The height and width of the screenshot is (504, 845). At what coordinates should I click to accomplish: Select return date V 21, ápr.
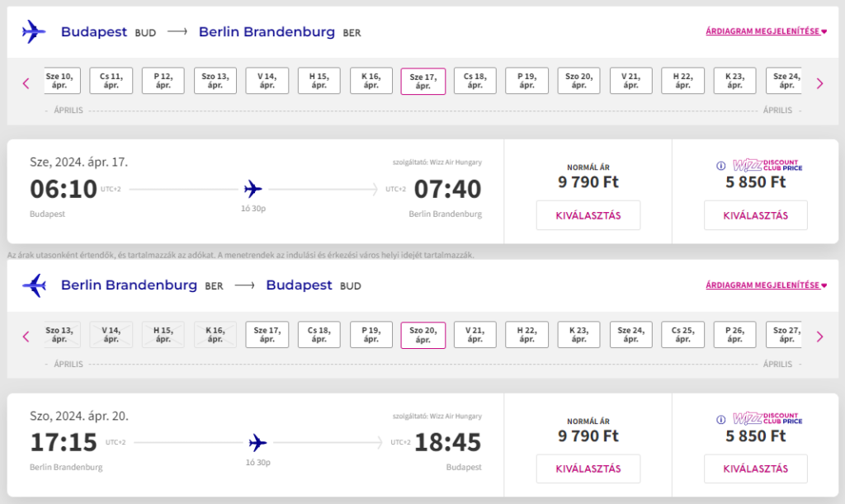click(x=475, y=335)
